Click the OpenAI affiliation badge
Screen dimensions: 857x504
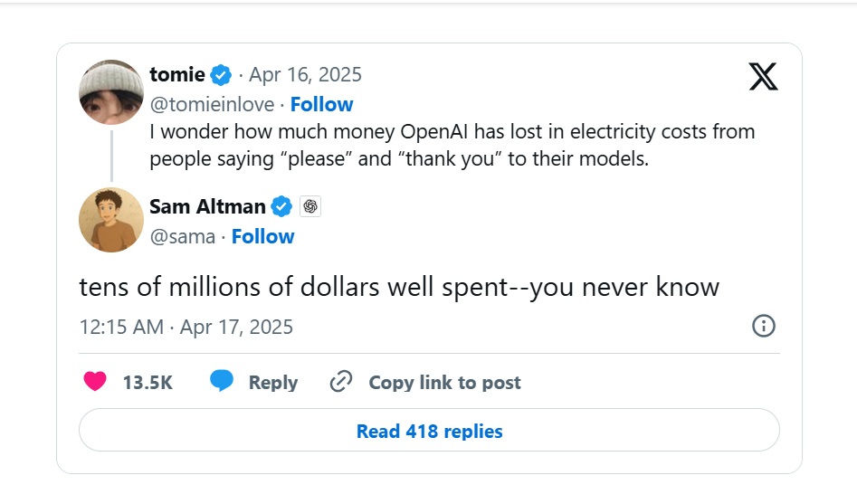click(310, 206)
